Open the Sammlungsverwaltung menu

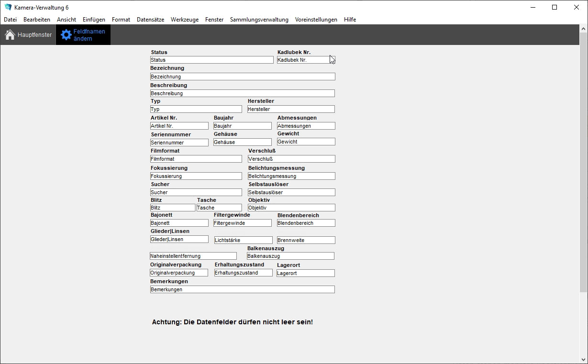click(259, 20)
